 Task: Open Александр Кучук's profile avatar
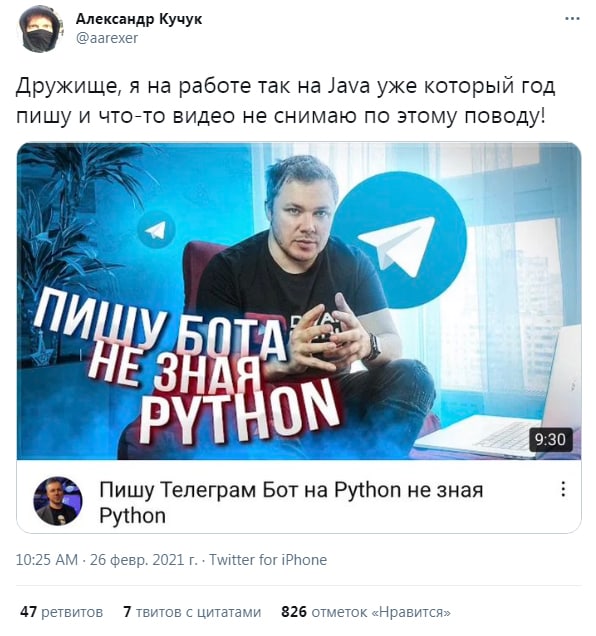pyautogui.click(x=41, y=29)
